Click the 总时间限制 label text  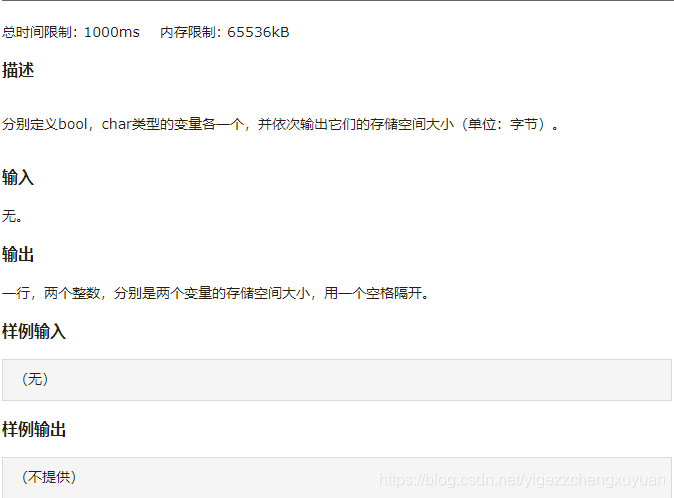click(x=37, y=32)
